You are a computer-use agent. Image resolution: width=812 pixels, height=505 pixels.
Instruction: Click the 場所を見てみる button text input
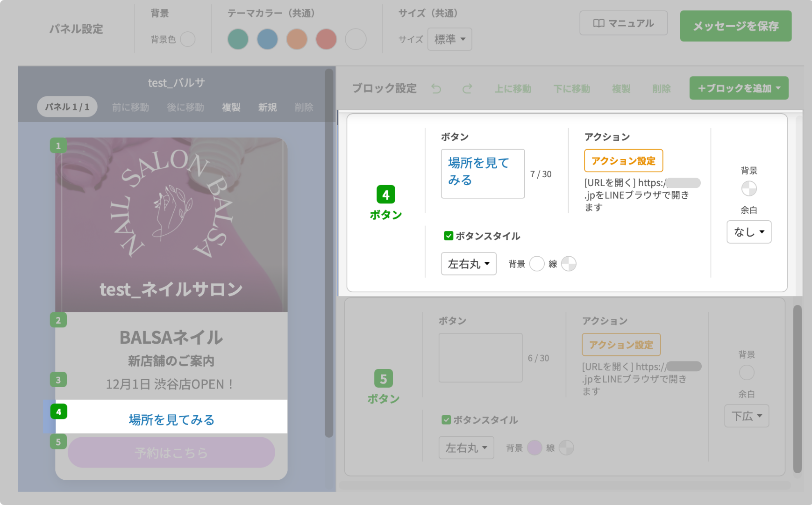pos(483,173)
